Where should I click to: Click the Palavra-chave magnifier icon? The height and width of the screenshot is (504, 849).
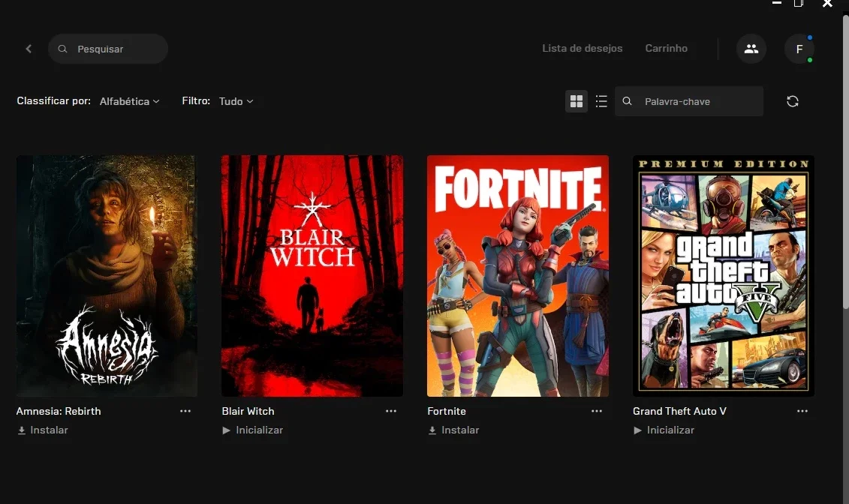[627, 101]
